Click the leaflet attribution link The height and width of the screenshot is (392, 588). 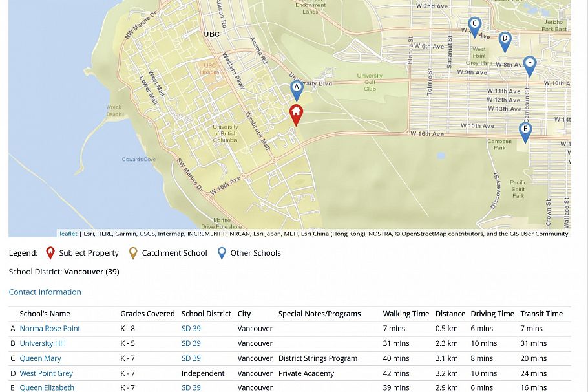pos(68,234)
